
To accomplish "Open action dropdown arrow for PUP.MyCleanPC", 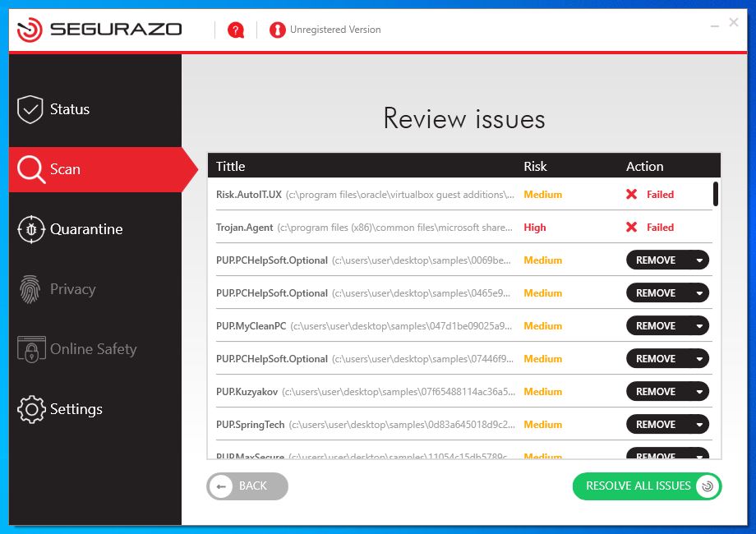I will pyautogui.click(x=699, y=326).
